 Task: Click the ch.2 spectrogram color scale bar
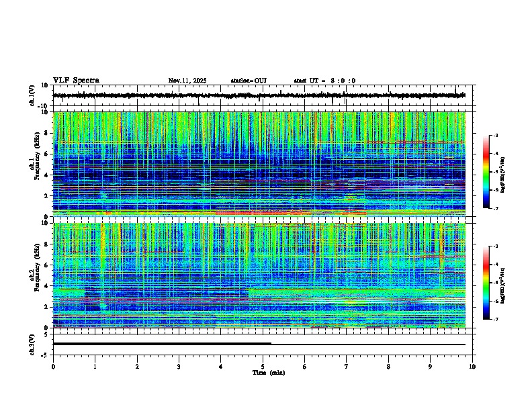(x=486, y=283)
